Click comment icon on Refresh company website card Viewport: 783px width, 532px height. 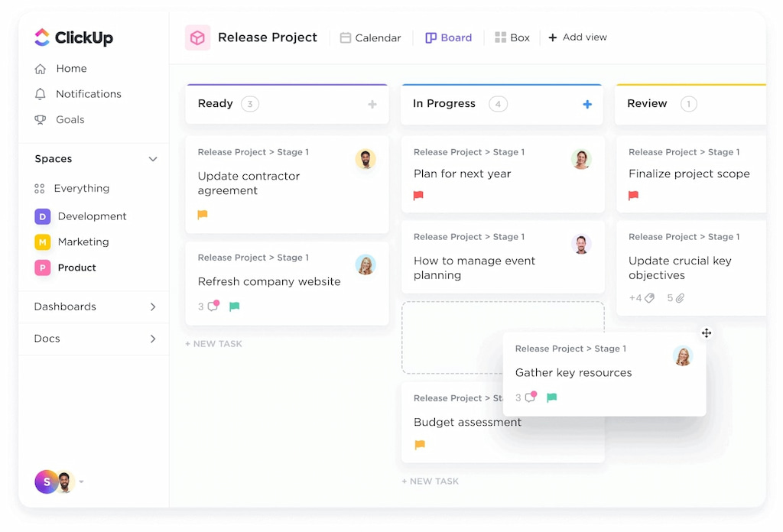(213, 307)
